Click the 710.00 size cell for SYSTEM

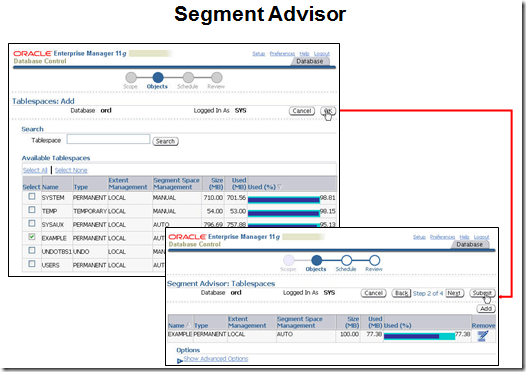pyautogui.click(x=213, y=198)
